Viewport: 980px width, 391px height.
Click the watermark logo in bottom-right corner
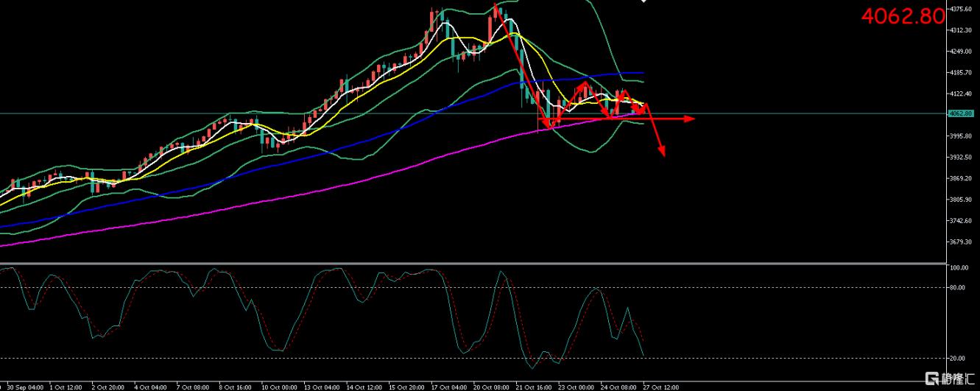coord(950,381)
